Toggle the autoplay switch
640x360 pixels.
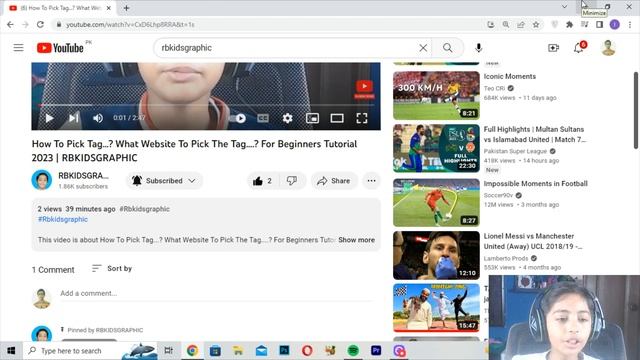(238, 118)
